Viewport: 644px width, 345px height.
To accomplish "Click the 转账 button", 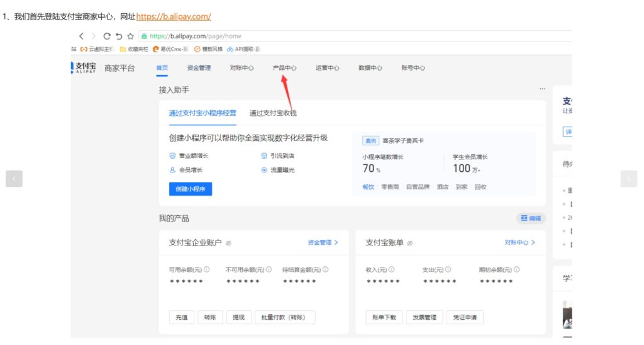I will point(210,317).
